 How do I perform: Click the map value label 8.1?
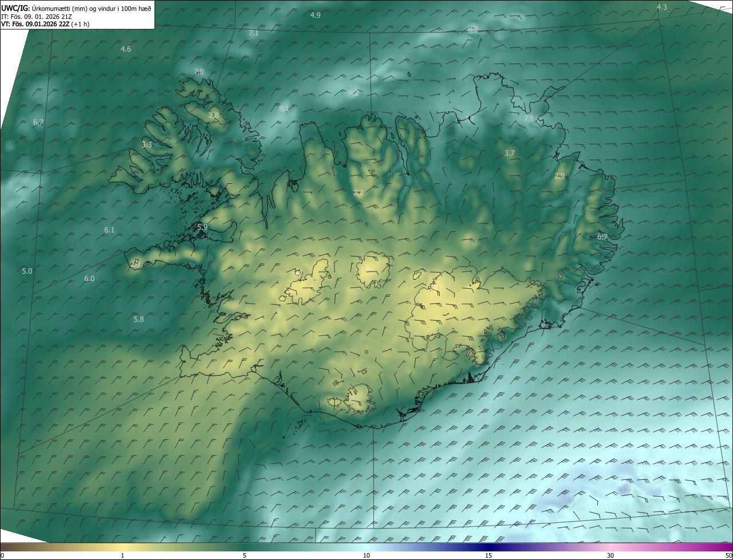coord(284,108)
